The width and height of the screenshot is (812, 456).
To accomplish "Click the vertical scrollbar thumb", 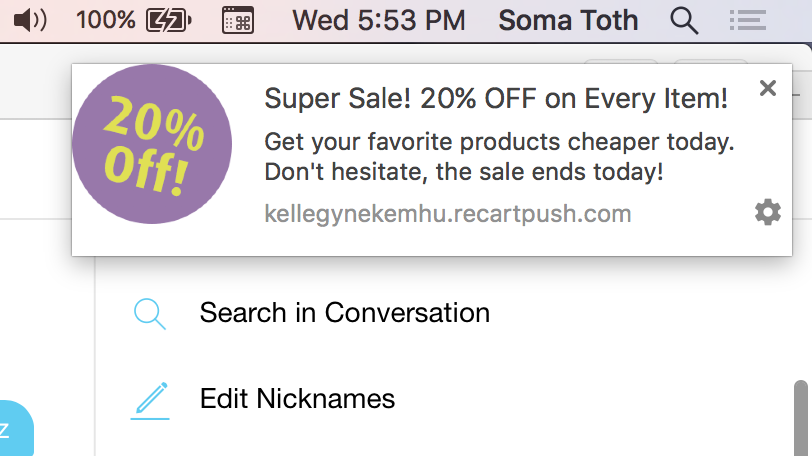I will 801,418.
